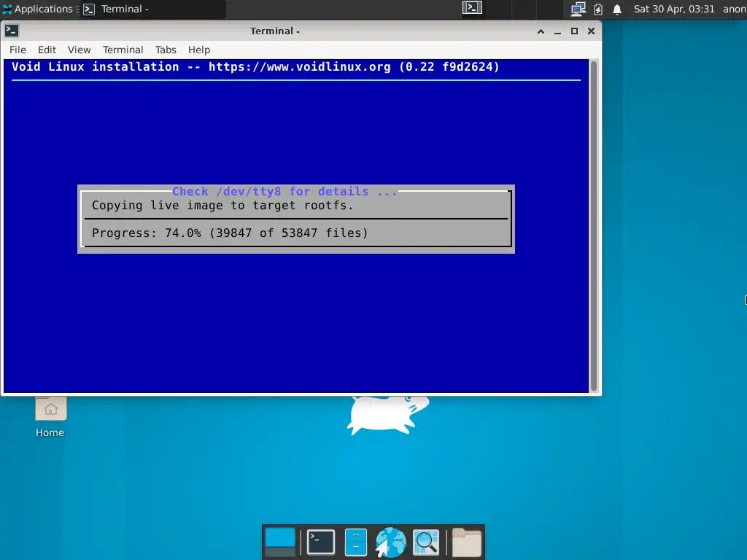Image resolution: width=747 pixels, height=560 pixels.
Task: Click the terminal vertical scrollbar
Action: tap(594, 226)
